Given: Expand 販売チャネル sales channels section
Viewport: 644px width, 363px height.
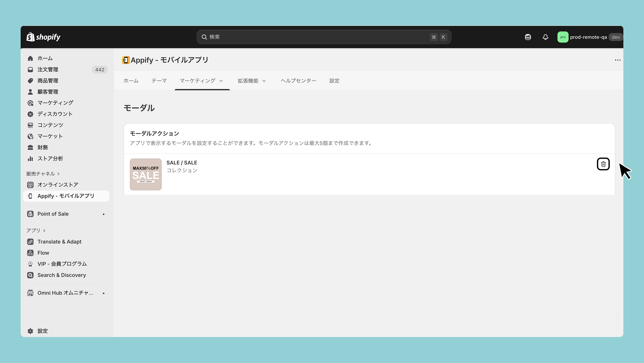Looking at the screenshot, I should coord(43,174).
